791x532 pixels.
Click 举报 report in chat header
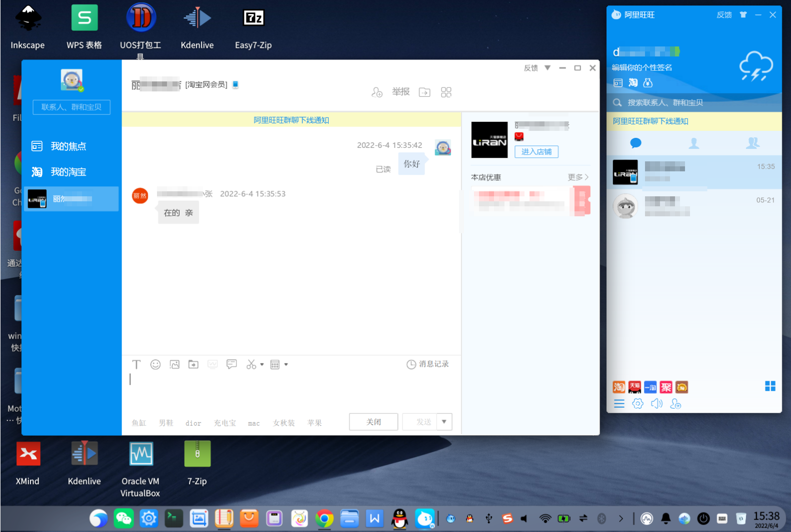[401, 92]
